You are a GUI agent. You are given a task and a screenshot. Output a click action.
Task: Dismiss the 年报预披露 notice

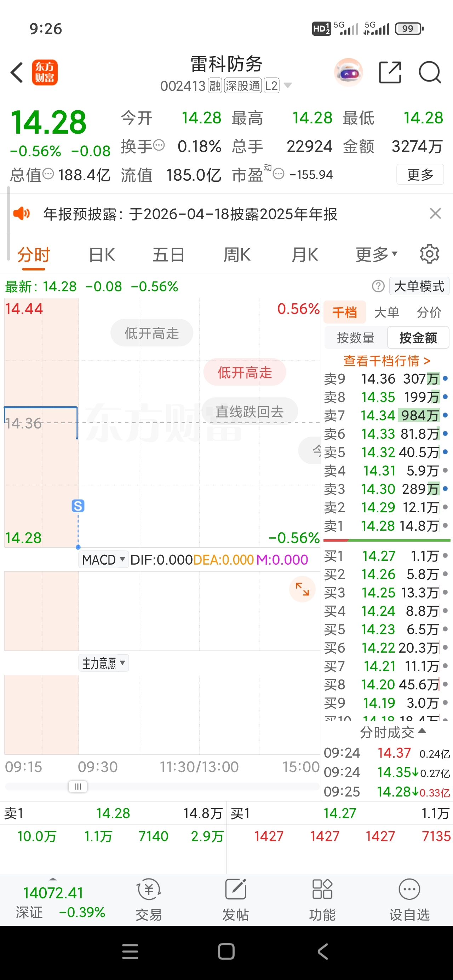(435, 214)
